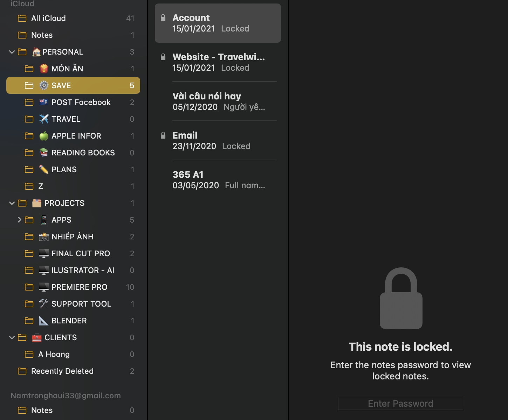This screenshot has width=508, height=420.
Task: Select the SUPPORT TOOL folder
Action: point(73,304)
